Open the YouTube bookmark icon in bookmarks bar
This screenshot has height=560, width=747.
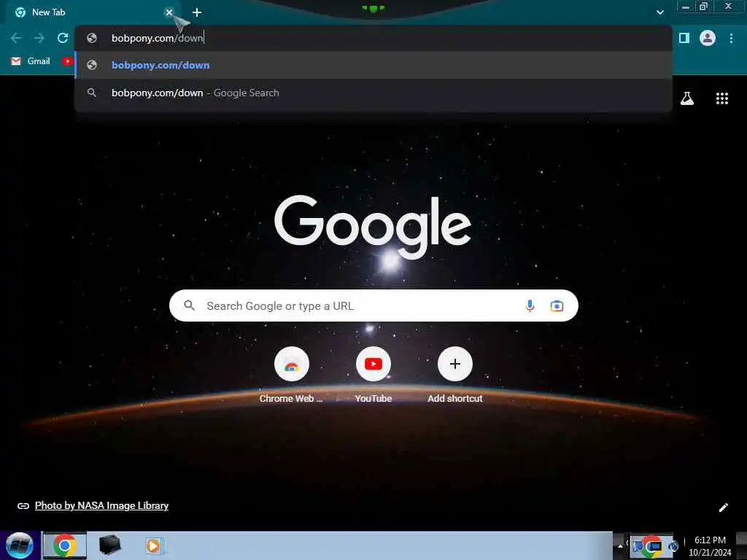point(67,61)
